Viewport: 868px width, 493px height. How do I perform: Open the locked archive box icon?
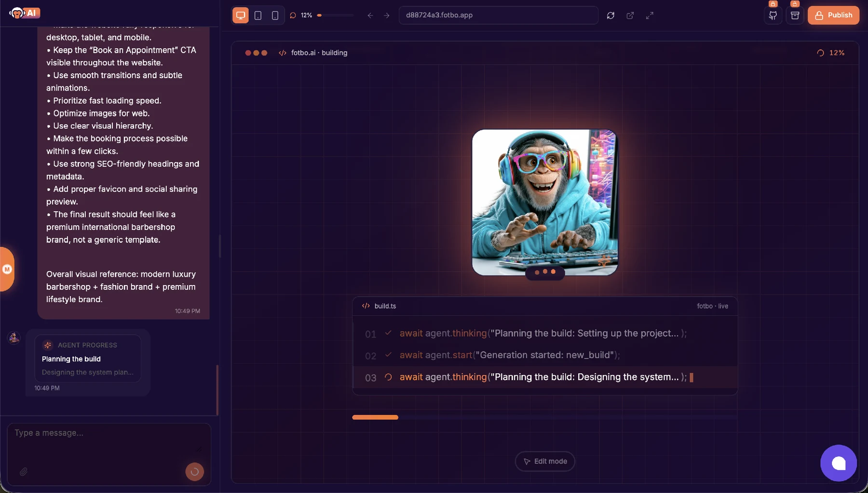[x=795, y=15]
